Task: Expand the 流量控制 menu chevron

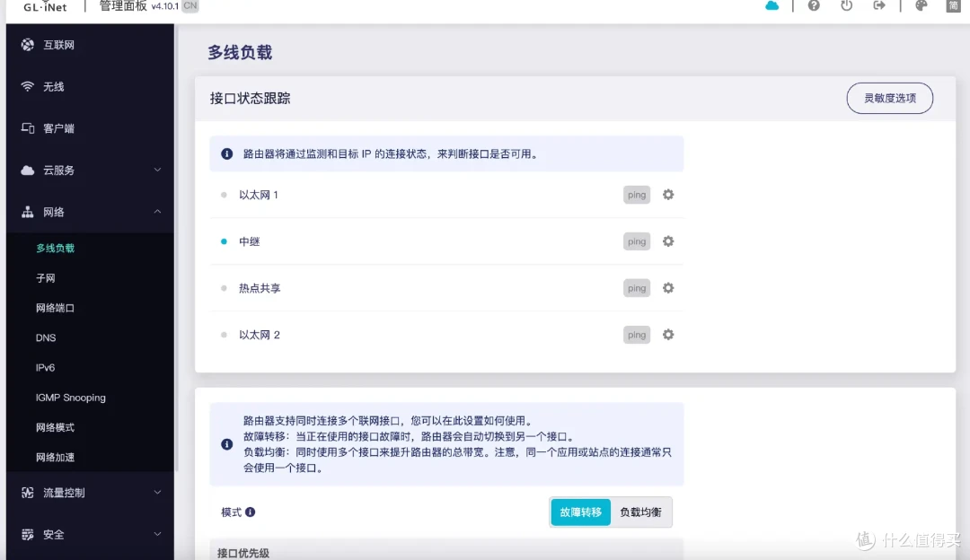Action: (x=157, y=493)
